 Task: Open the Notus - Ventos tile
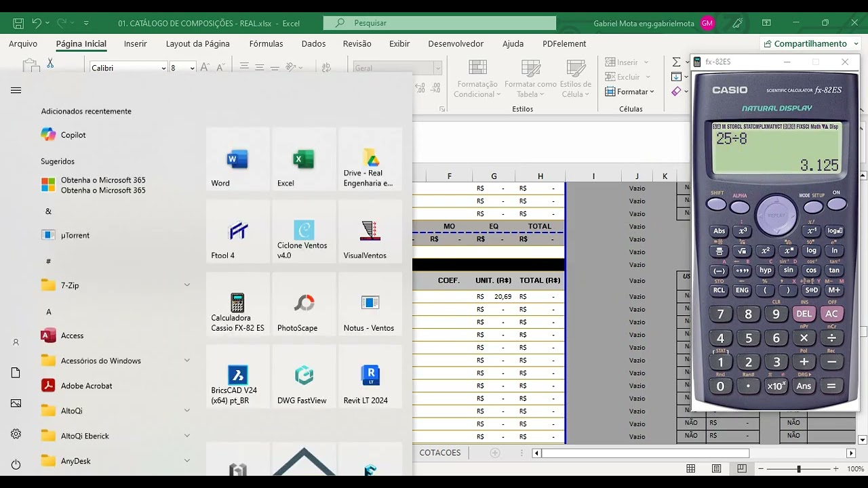click(370, 304)
